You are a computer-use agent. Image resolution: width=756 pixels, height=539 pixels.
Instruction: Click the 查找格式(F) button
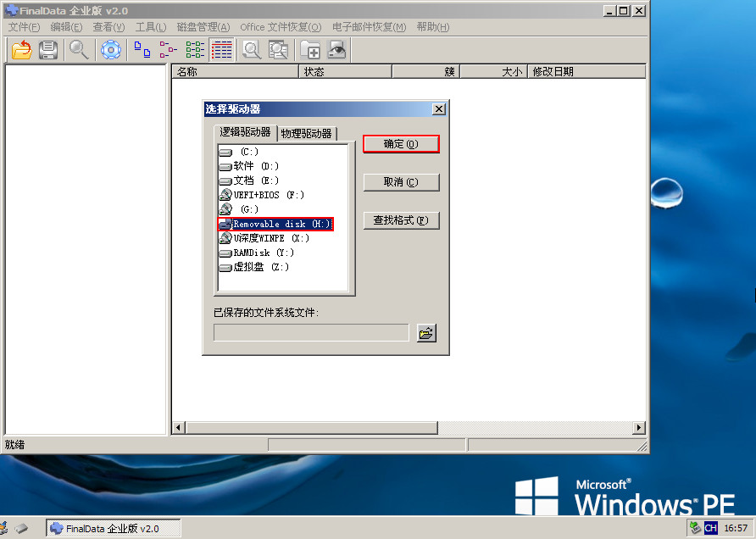[401, 220]
